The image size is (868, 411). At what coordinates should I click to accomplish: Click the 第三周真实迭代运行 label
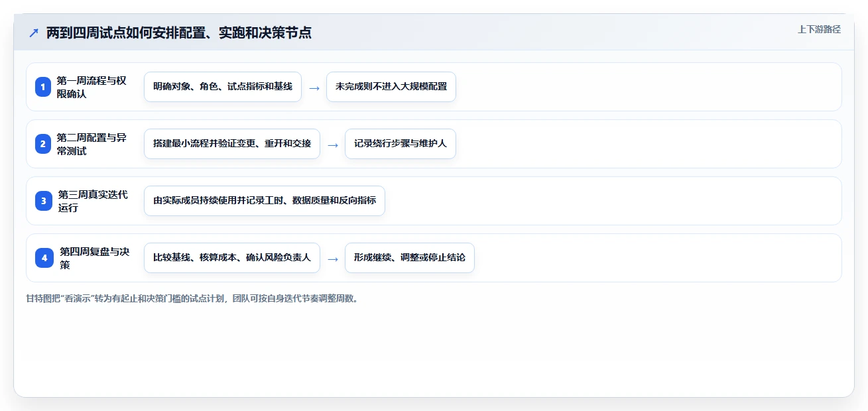(x=93, y=201)
